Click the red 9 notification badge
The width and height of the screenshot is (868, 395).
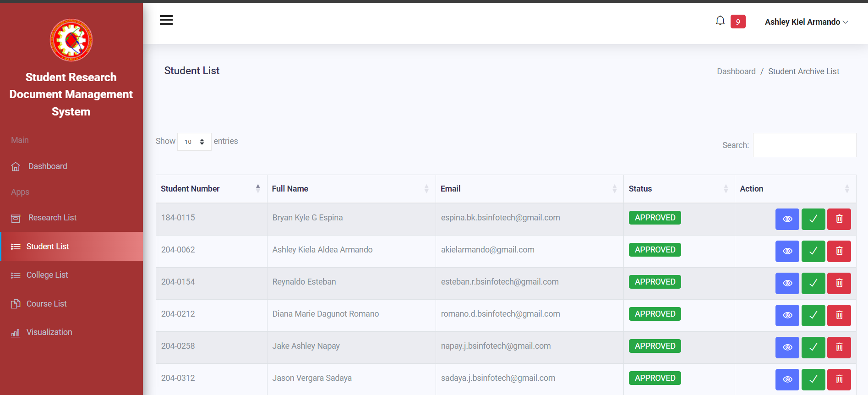tap(738, 22)
